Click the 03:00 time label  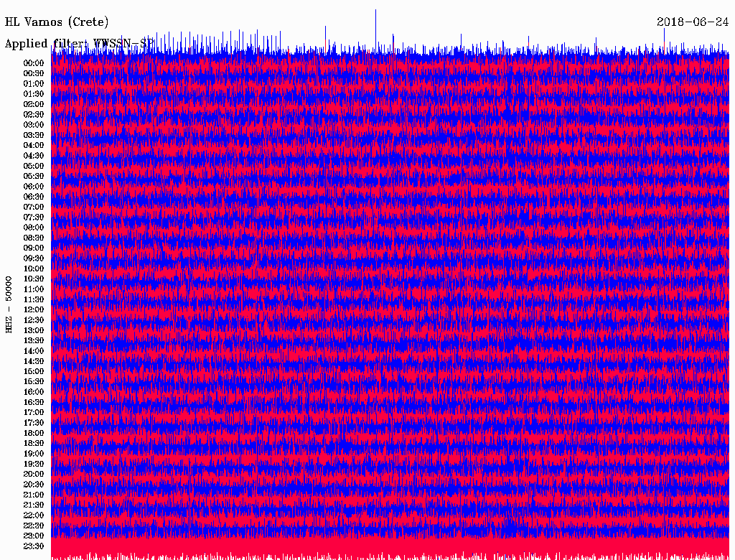[34, 125]
